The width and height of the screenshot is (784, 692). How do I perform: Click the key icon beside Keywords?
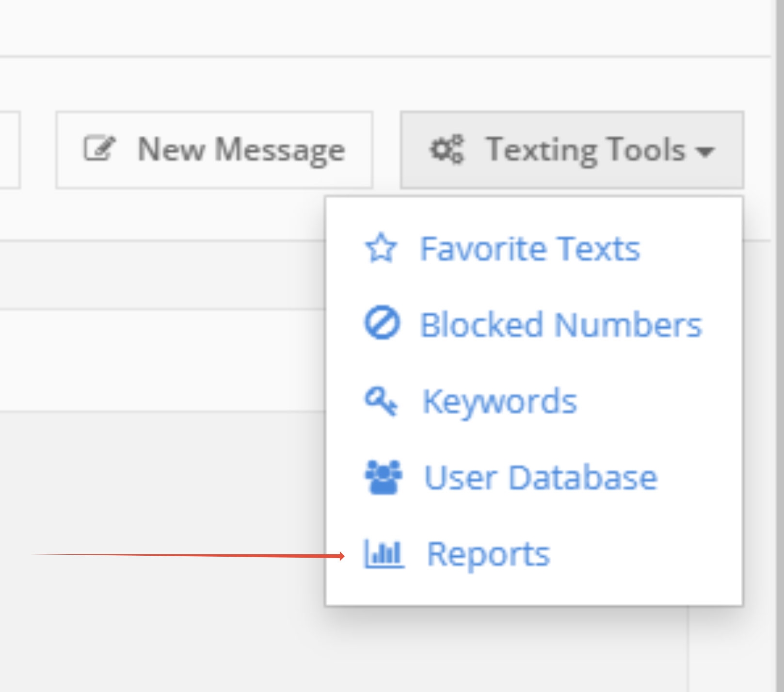click(381, 401)
